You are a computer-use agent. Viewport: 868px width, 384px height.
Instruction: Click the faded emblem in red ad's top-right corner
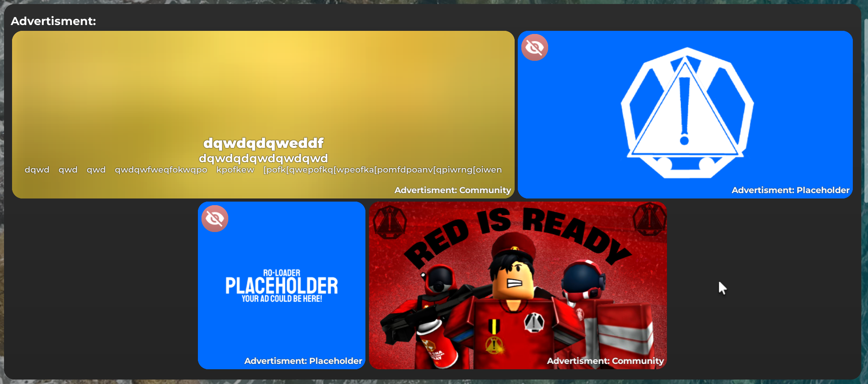tap(649, 219)
